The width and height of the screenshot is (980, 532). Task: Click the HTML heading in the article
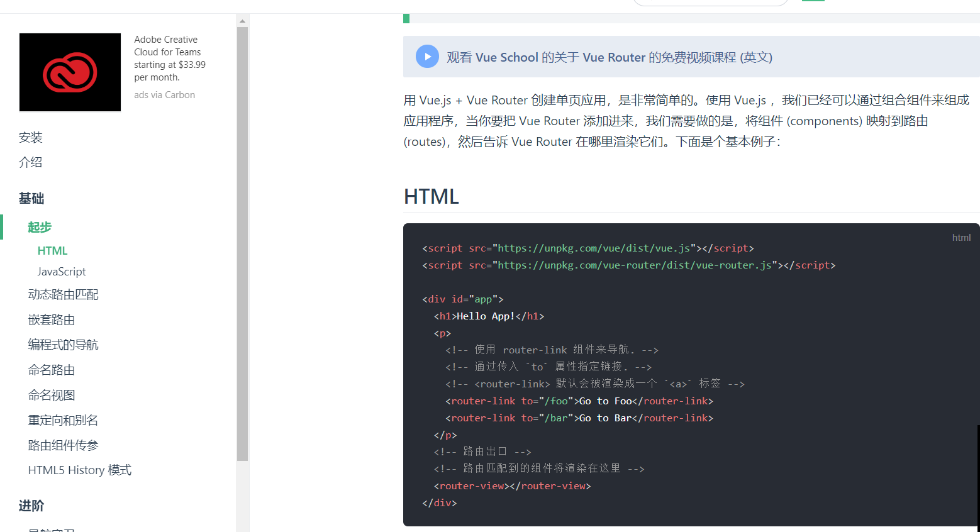(x=432, y=196)
